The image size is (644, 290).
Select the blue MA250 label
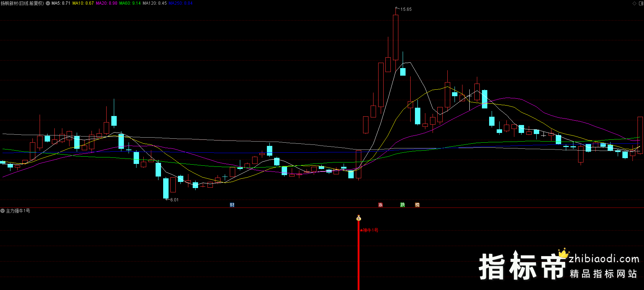(180, 3)
